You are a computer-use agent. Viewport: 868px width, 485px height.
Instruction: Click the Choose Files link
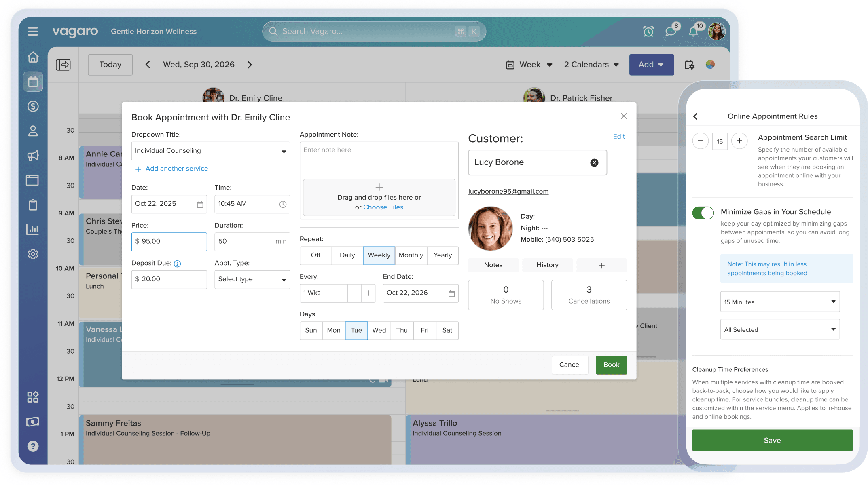pyautogui.click(x=383, y=207)
